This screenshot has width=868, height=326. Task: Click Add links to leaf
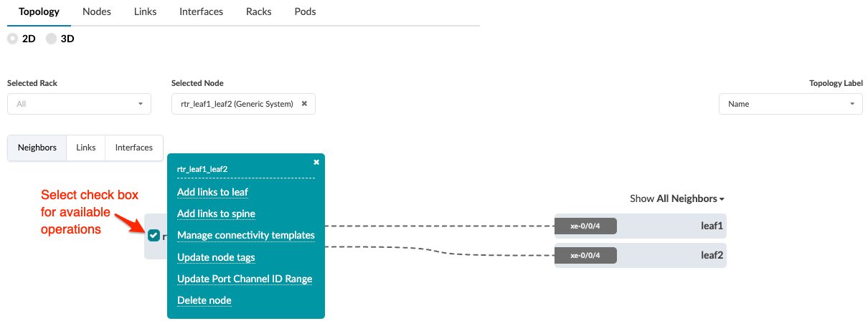coord(212,192)
